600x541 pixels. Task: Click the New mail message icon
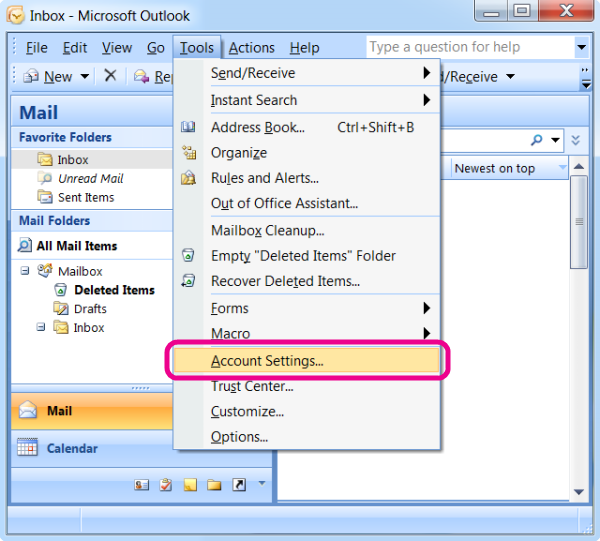click(31, 77)
